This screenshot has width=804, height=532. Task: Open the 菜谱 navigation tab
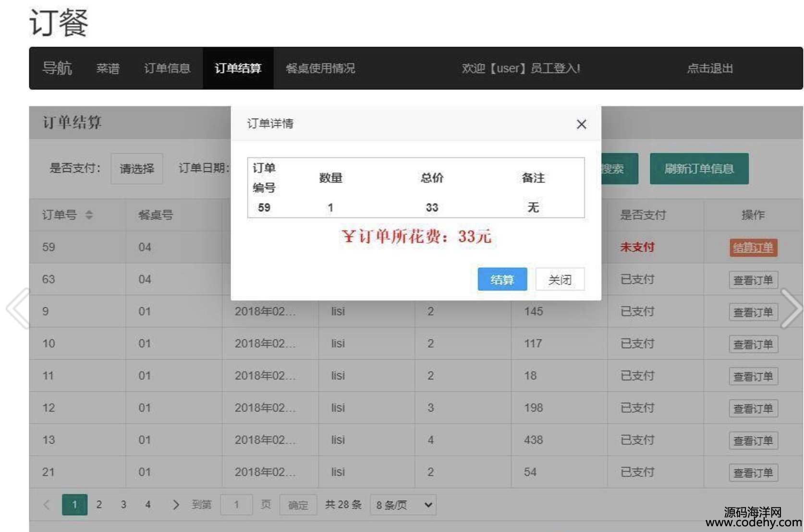click(x=108, y=68)
